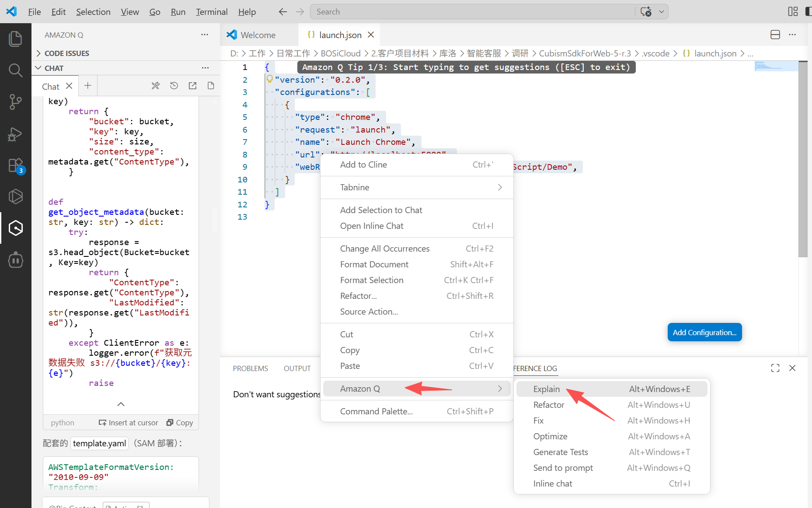Choose Open Inline Chat
This screenshot has height=508, width=812.
tap(417, 226)
